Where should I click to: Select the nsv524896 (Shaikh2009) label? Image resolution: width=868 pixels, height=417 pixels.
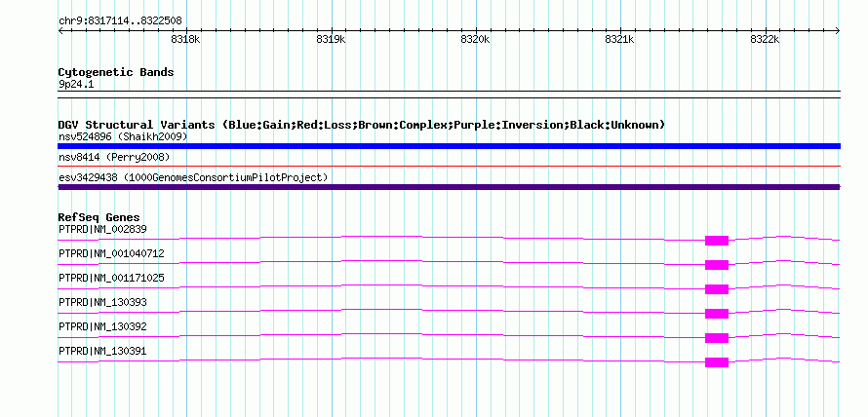pyautogui.click(x=123, y=136)
